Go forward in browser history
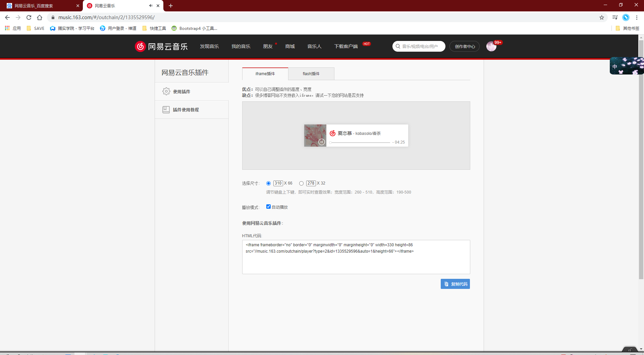 pyautogui.click(x=18, y=17)
